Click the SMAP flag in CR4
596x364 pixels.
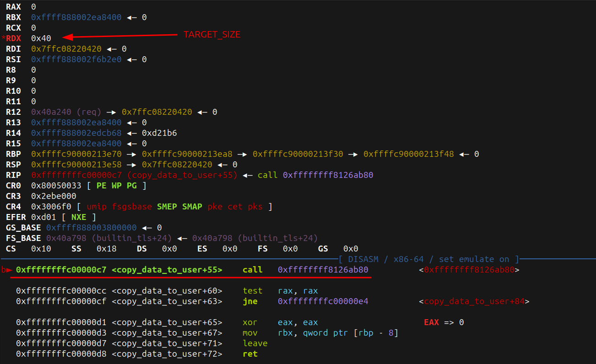[192, 207]
